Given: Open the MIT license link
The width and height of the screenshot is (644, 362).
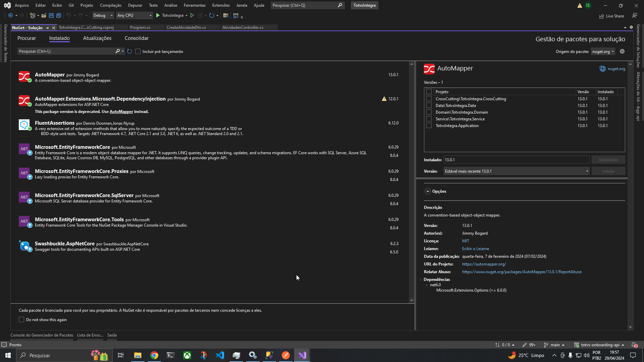Looking at the screenshot, I should tap(466, 241).
